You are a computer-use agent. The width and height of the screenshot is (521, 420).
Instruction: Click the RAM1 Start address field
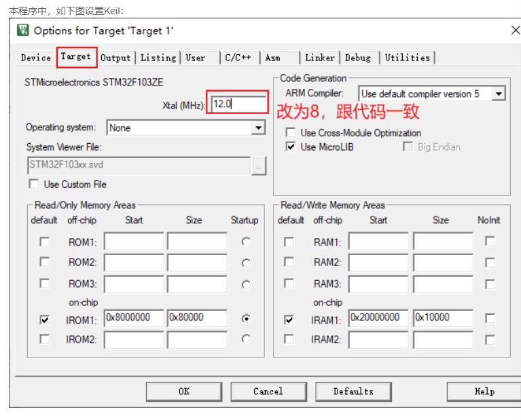point(378,242)
